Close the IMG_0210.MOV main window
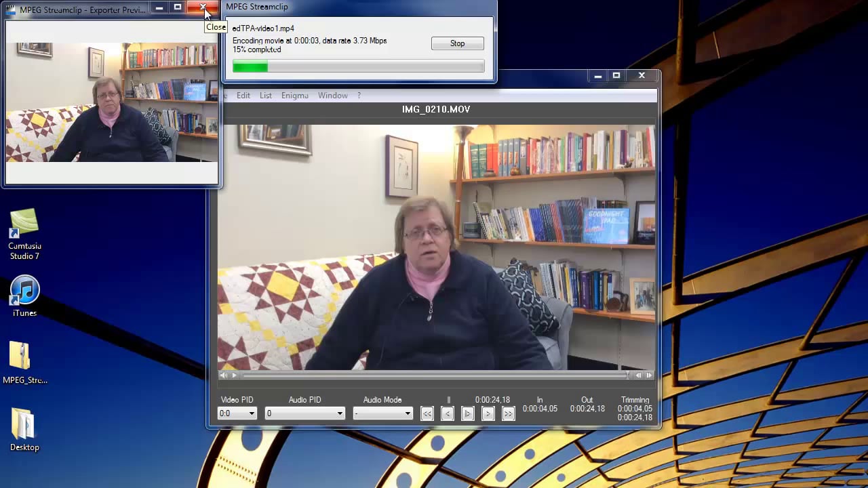Image resolution: width=868 pixels, height=488 pixels. (642, 76)
